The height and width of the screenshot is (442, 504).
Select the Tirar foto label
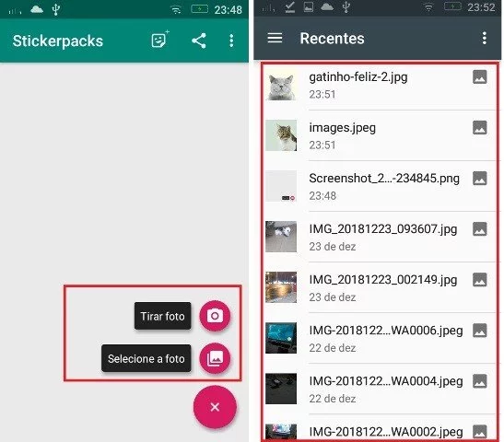(x=163, y=316)
